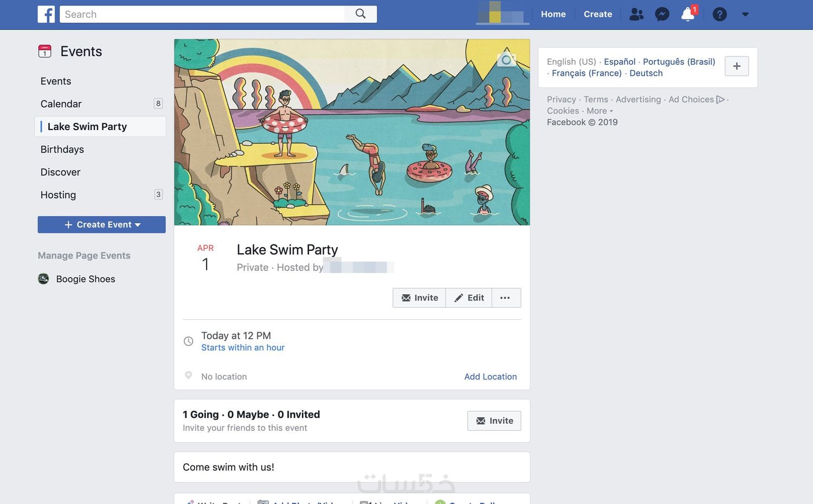This screenshot has width=813, height=504.
Task: Click the Edit event button
Action: (x=469, y=298)
